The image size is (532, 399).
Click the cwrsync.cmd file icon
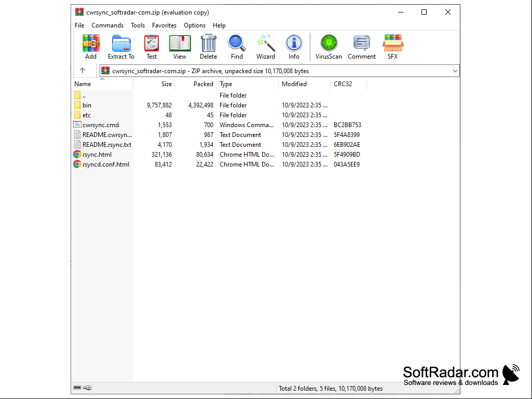coord(77,125)
